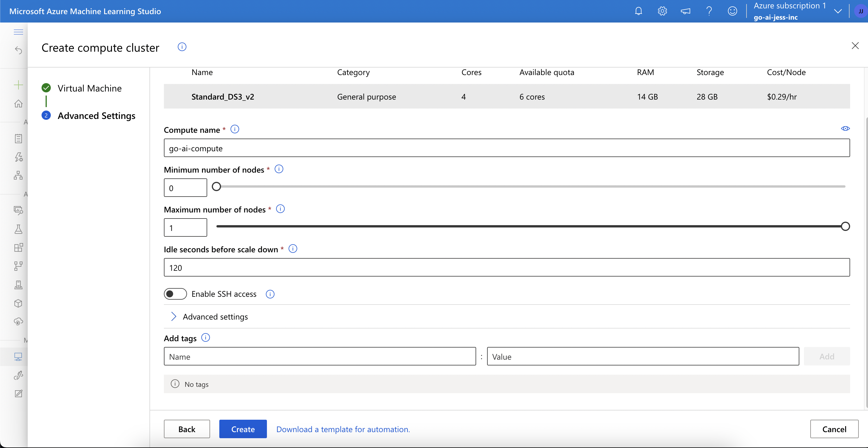This screenshot has height=448, width=868.
Task: Open the hamburger navigation menu
Action: 18,32
